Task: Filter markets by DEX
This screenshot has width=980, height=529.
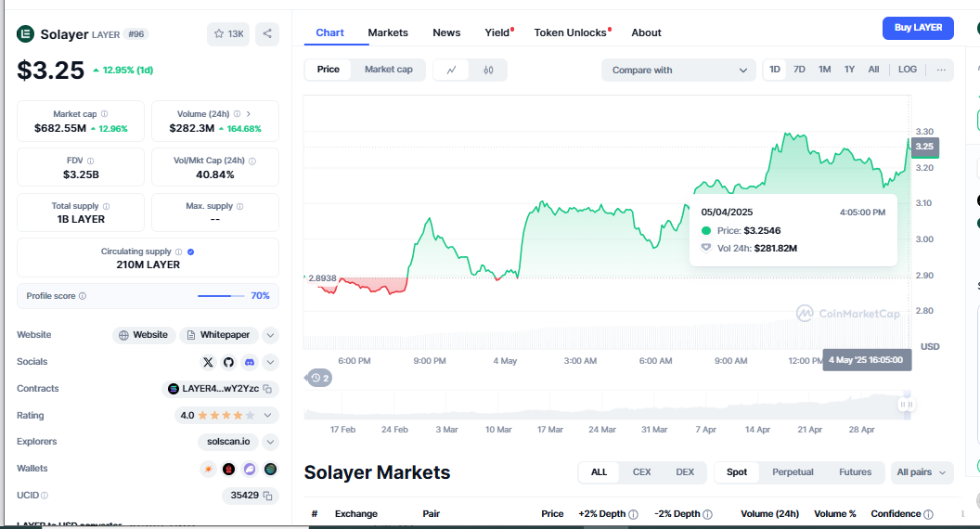Action: point(685,472)
